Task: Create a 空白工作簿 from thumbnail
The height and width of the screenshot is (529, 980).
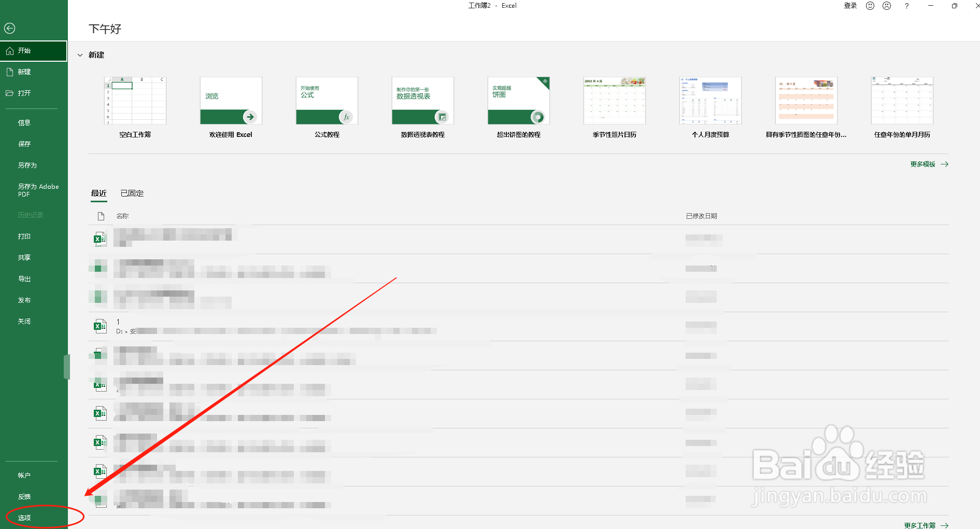Action: 135,101
